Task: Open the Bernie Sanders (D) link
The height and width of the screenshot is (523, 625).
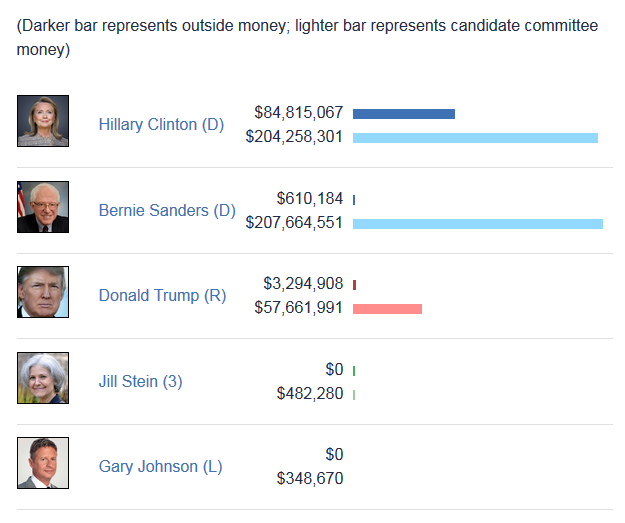Action: click(167, 210)
